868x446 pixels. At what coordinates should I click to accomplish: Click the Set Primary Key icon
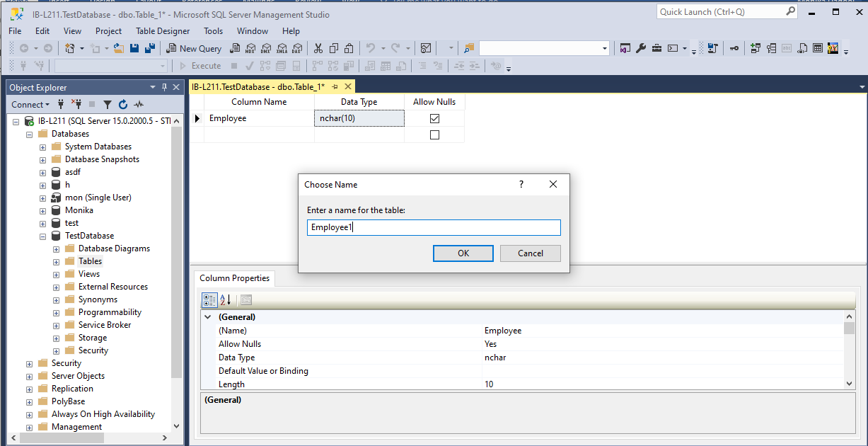pos(735,48)
